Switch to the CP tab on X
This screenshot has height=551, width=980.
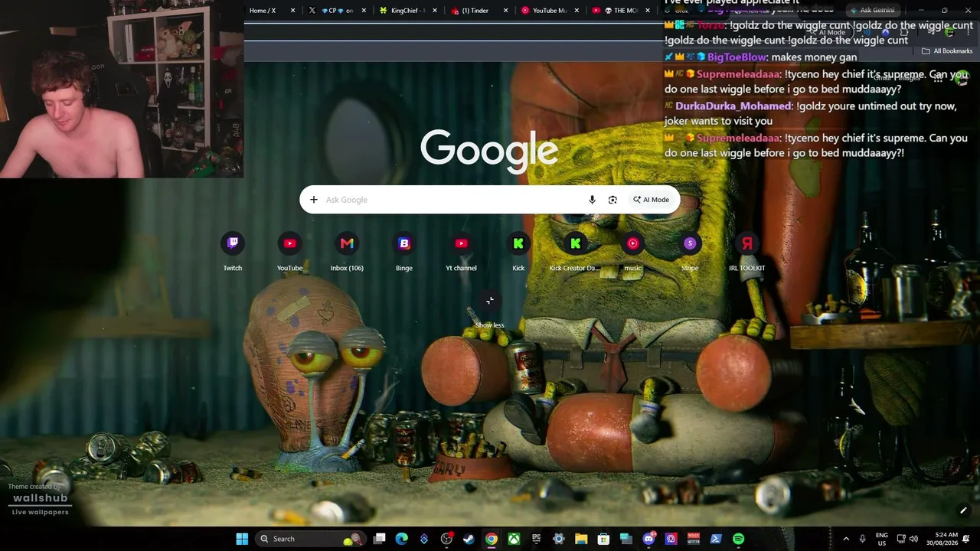click(338, 11)
